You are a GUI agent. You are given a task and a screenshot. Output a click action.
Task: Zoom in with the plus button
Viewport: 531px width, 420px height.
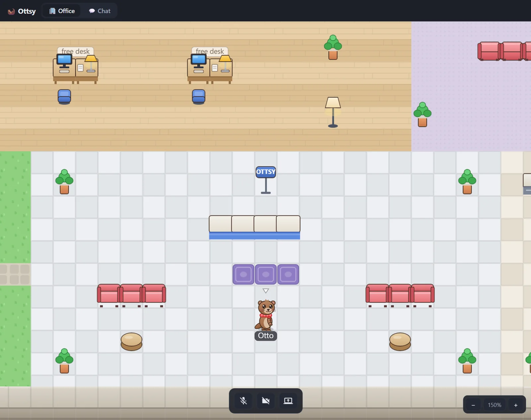tap(516, 405)
